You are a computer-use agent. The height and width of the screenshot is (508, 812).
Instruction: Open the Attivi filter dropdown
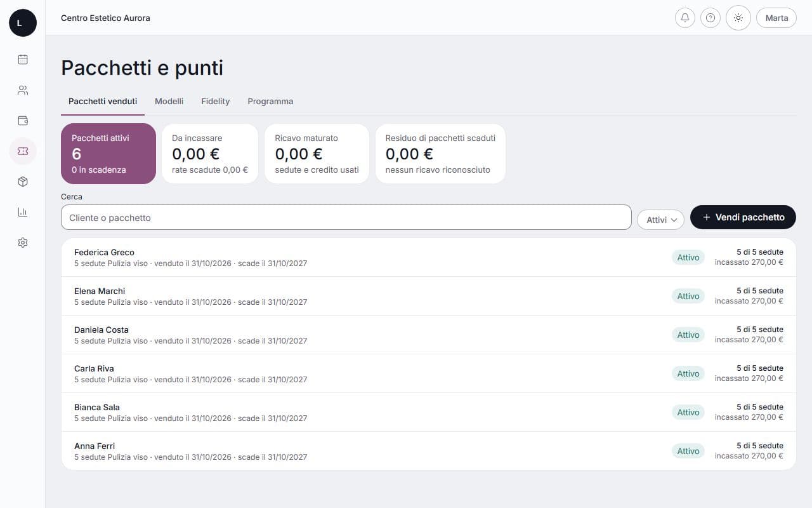coord(660,220)
